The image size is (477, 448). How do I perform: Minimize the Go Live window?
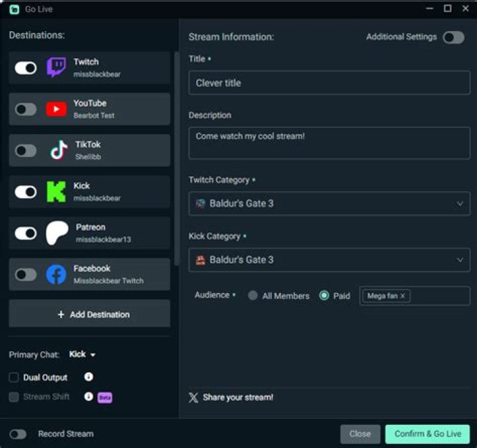(x=429, y=9)
